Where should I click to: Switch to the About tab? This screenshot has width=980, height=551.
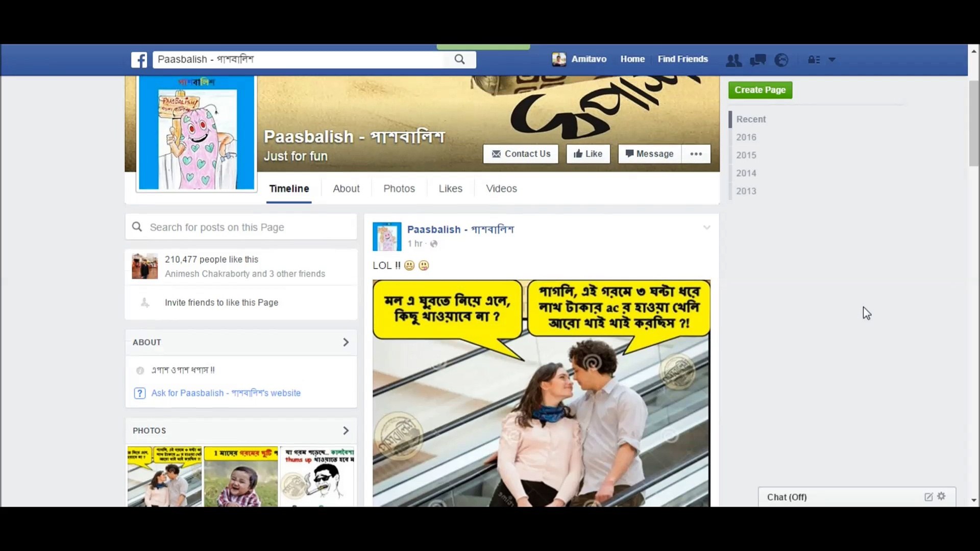(x=346, y=189)
